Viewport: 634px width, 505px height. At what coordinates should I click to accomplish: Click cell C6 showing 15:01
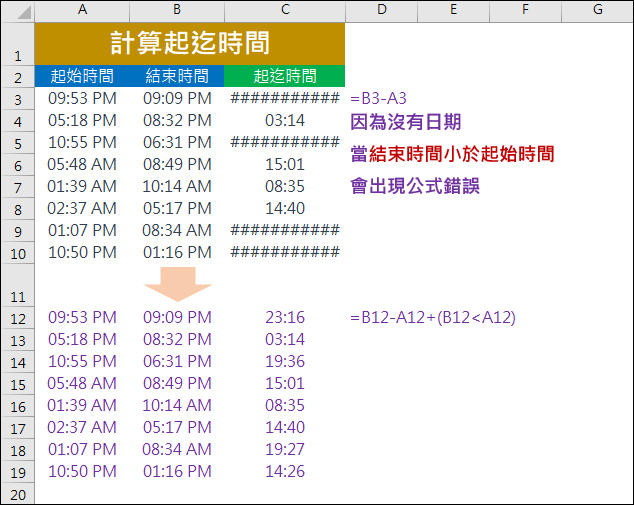point(285,164)
